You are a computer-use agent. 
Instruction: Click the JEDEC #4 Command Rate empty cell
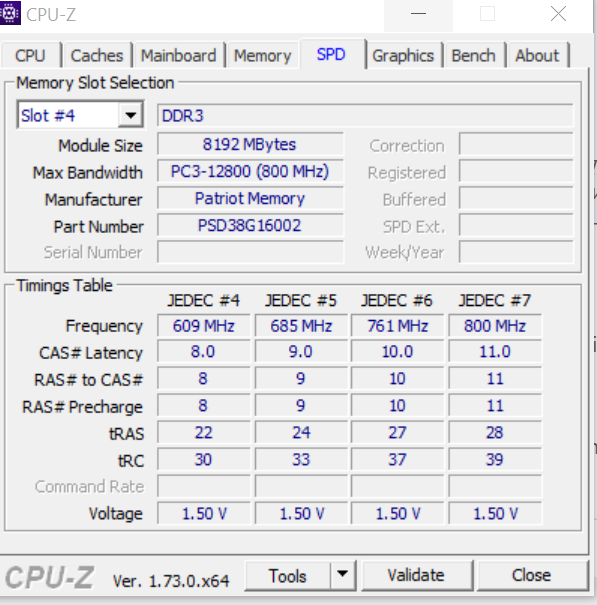[203, 486]
